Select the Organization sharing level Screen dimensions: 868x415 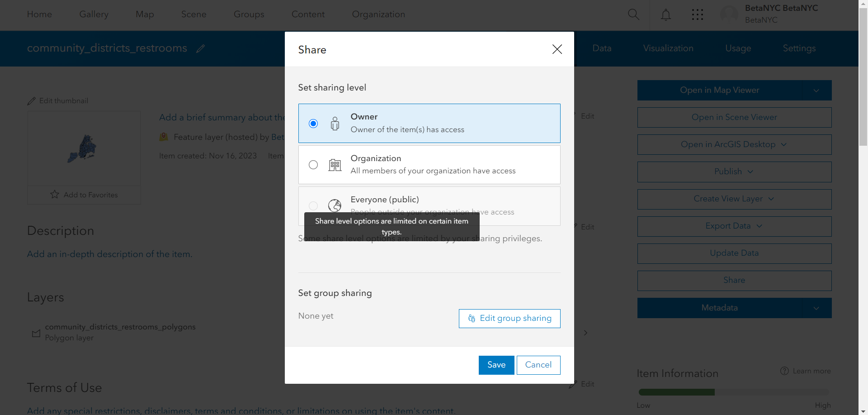(313, 165)
